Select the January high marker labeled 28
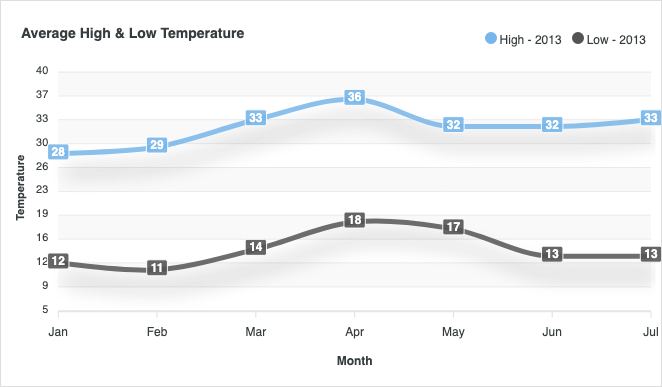Image resolution: width=662 pixels, height=387 pixels. (58, 152)
